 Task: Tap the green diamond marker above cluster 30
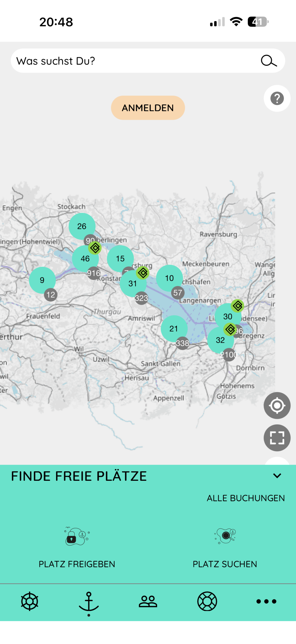[237, 306]
